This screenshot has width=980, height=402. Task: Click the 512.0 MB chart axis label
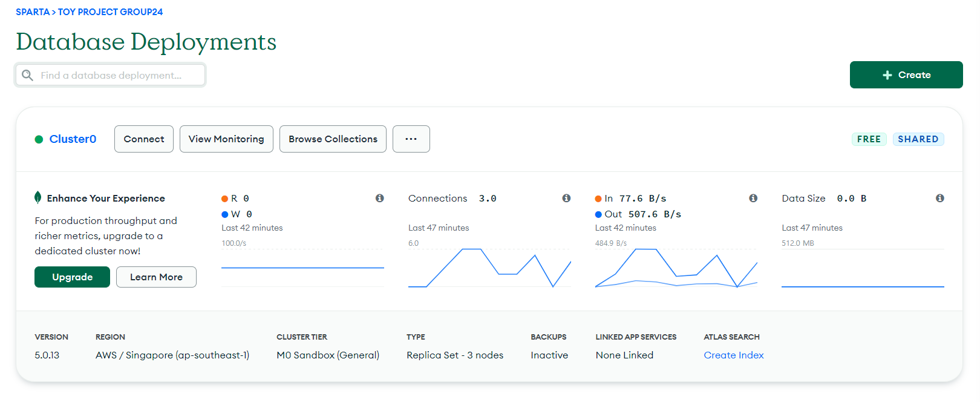pos(798,243)
